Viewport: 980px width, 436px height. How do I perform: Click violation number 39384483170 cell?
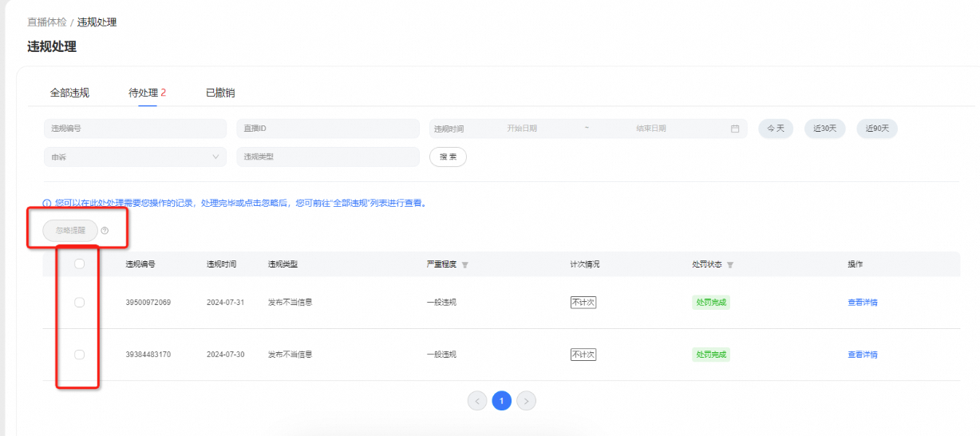[x=148, y=355]
